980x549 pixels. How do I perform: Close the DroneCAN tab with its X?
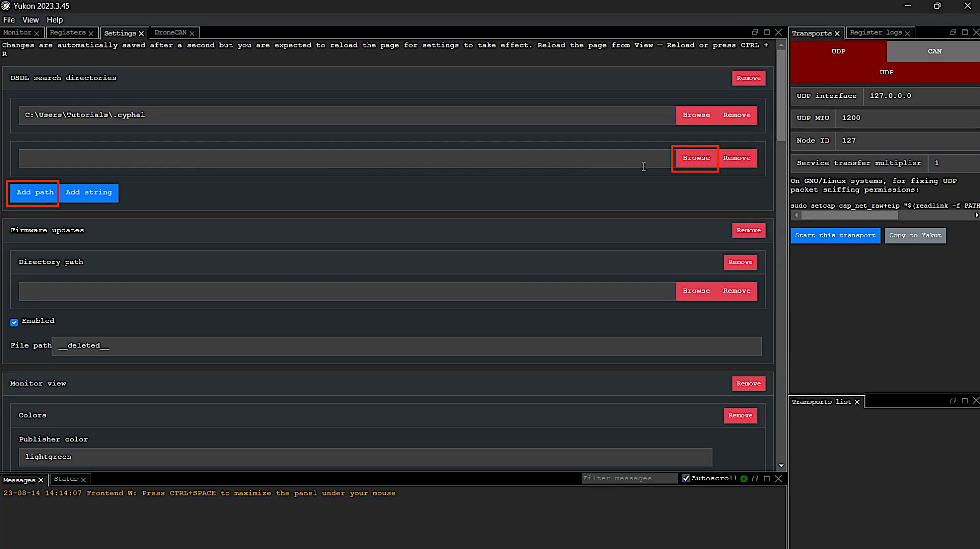pos(192,33)
